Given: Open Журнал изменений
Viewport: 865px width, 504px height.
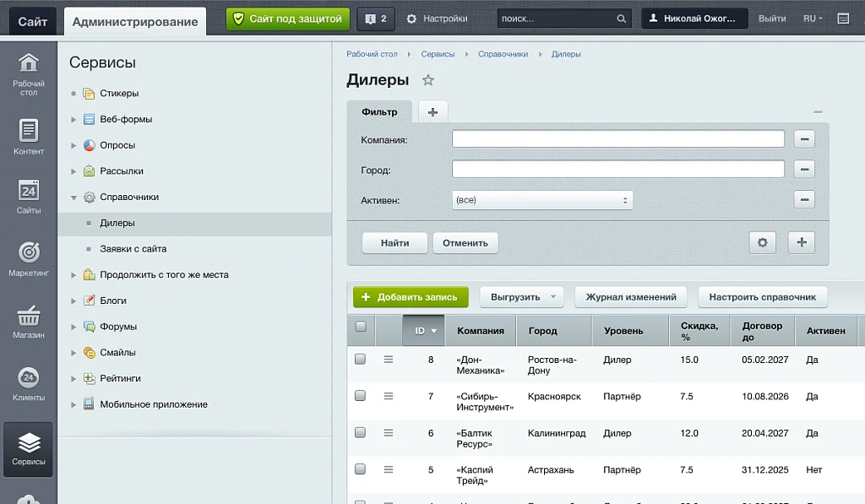Looking at the screenshot, I should 631,296.
